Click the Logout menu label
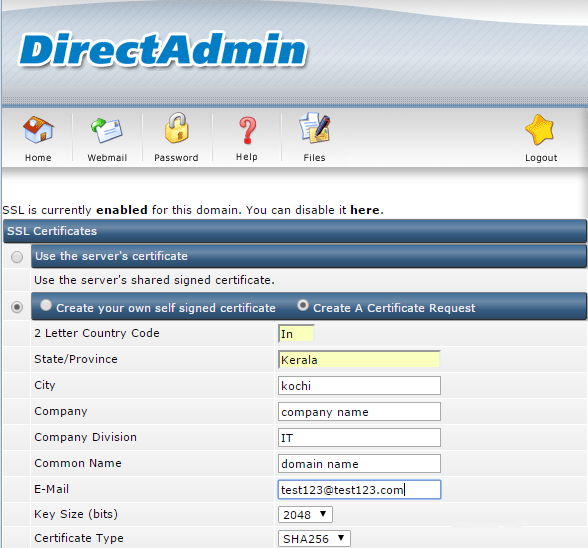The height and width of the screenshot is (548, 588). (541, 158)
